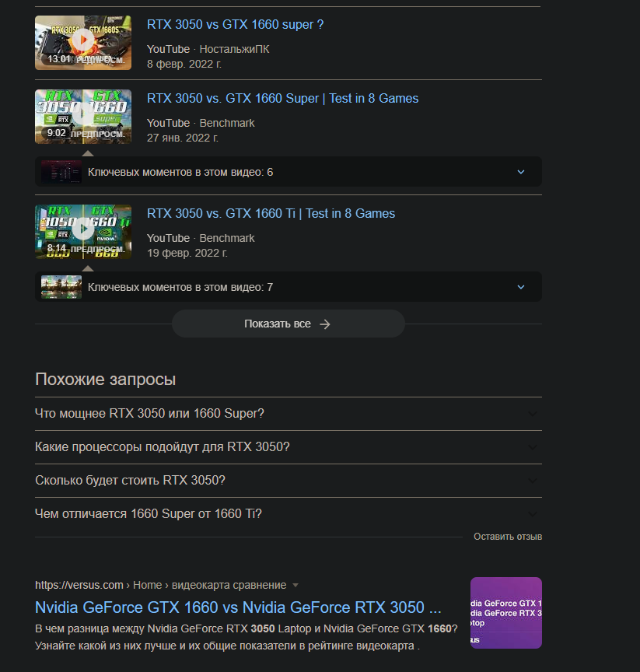
Task: Click the versus.com breadcrumb URL text
Action: (161, 585)
